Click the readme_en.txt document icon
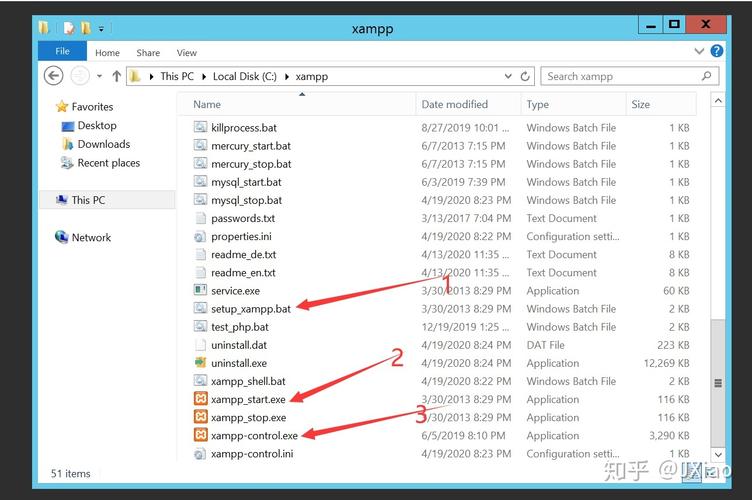752x500 pixels. [200, 272]
